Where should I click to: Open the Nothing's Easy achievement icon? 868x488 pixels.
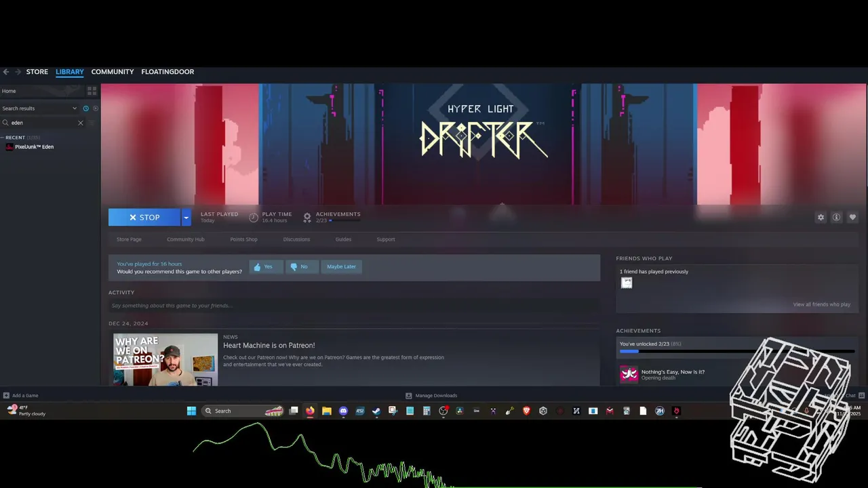pyautogui.click(x=629, y=374)
